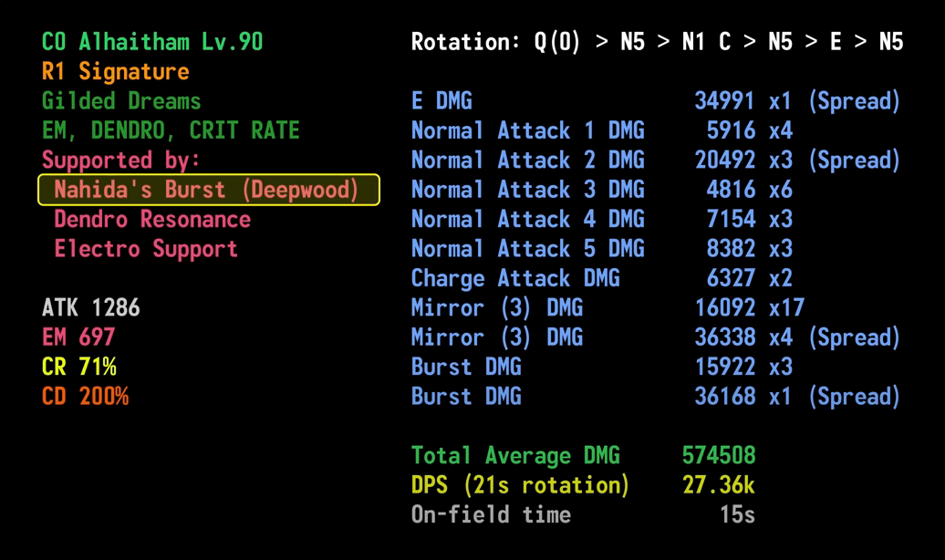
Task: Select the 'Normal Attack 3 DMG' label
Action: tap(527, 190)
